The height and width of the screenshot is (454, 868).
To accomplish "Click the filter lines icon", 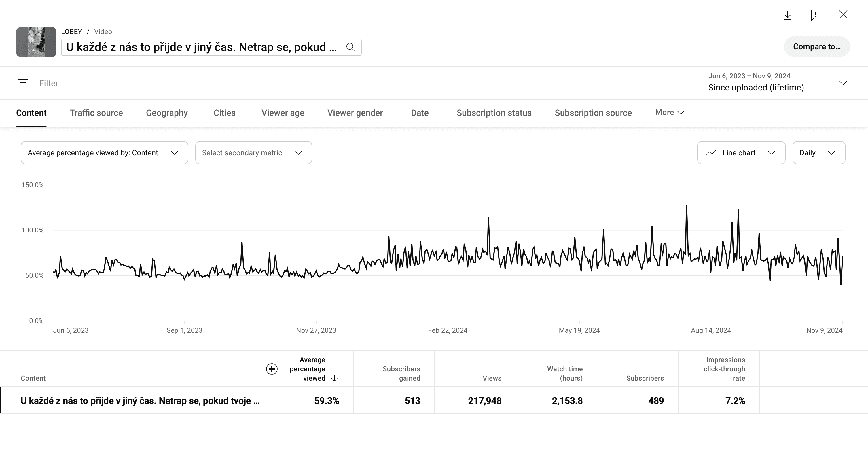I will [23, 83].
